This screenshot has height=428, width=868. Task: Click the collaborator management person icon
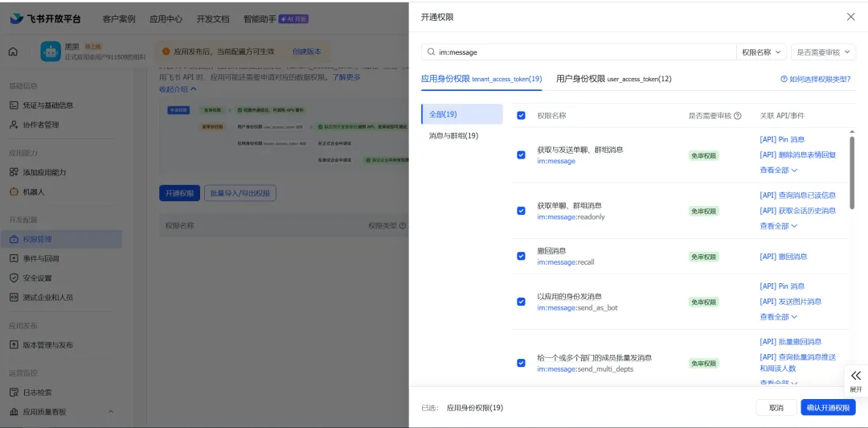tap(14, 125)
